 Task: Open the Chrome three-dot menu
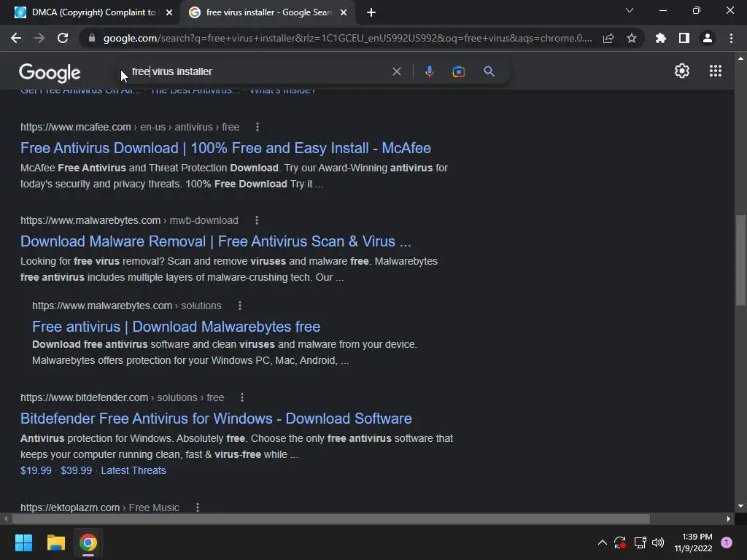731,38
